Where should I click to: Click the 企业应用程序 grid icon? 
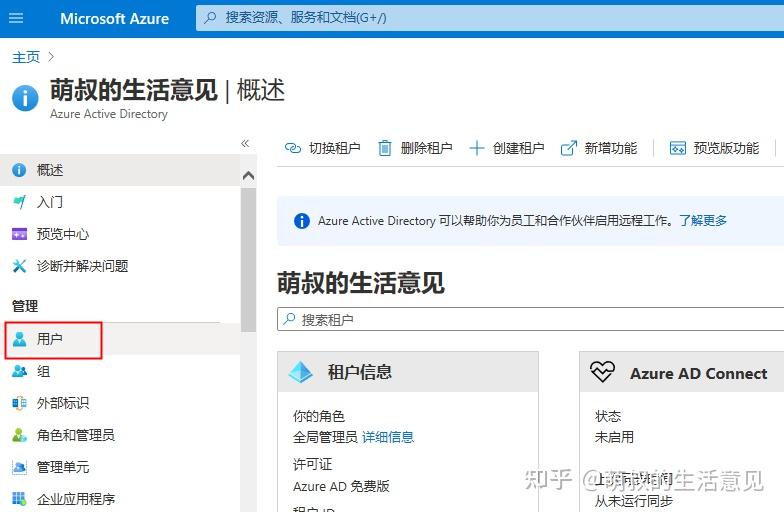click(19, 498)
